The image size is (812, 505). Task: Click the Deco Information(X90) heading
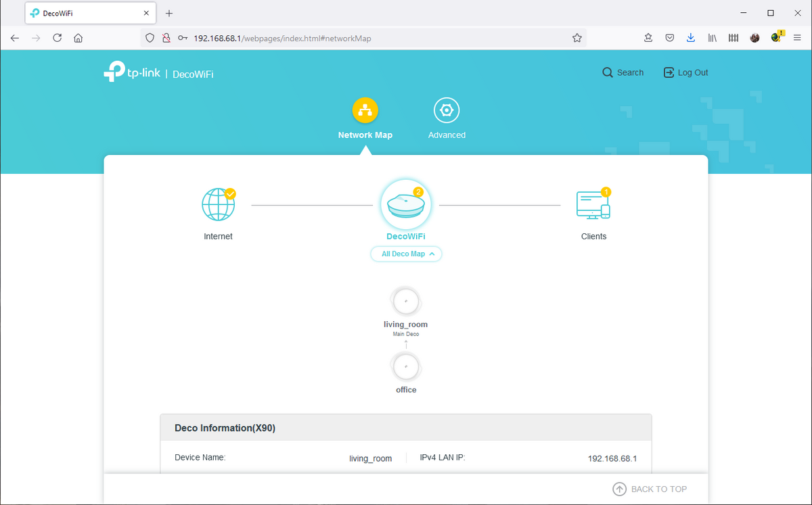(x=225, y=428)
